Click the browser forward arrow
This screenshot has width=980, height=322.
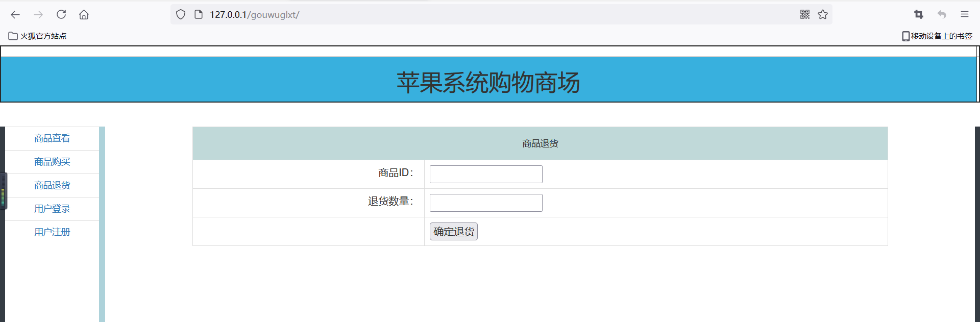coord(38,15)
